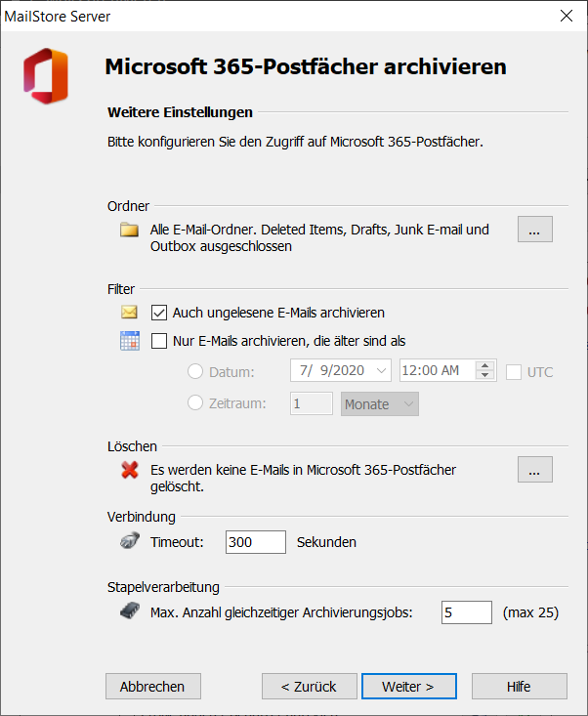Image resolution: width=588 pixels, height=716 pixels.
Task: Click the red X icon under Löschen
Action: (x=130, y=470)
